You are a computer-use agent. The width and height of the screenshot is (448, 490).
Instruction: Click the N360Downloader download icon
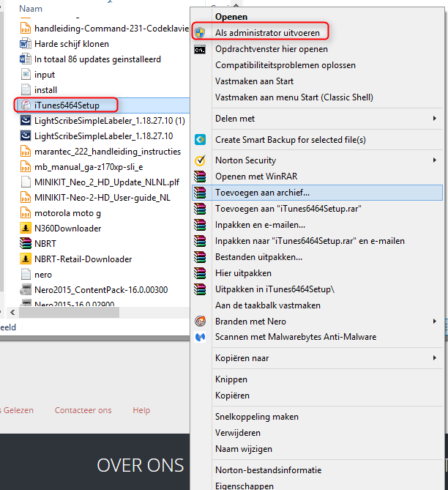(26, 228)
